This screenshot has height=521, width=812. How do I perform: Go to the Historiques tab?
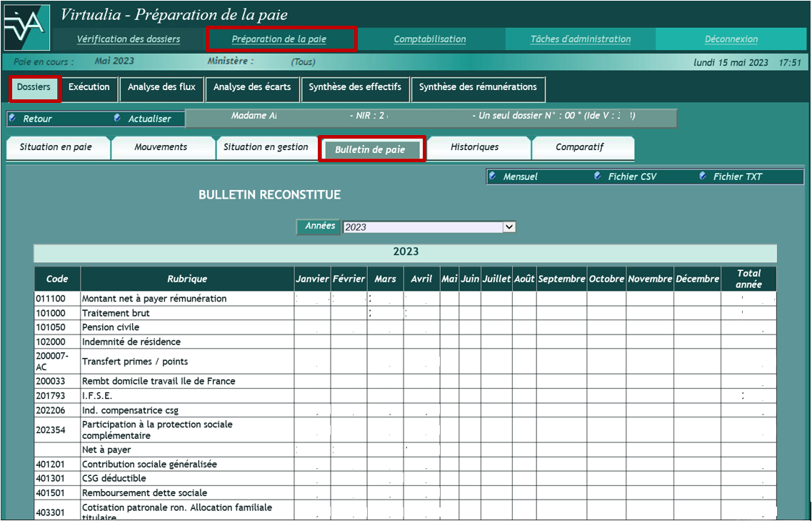pyautogui.click(x=474, y=147)
